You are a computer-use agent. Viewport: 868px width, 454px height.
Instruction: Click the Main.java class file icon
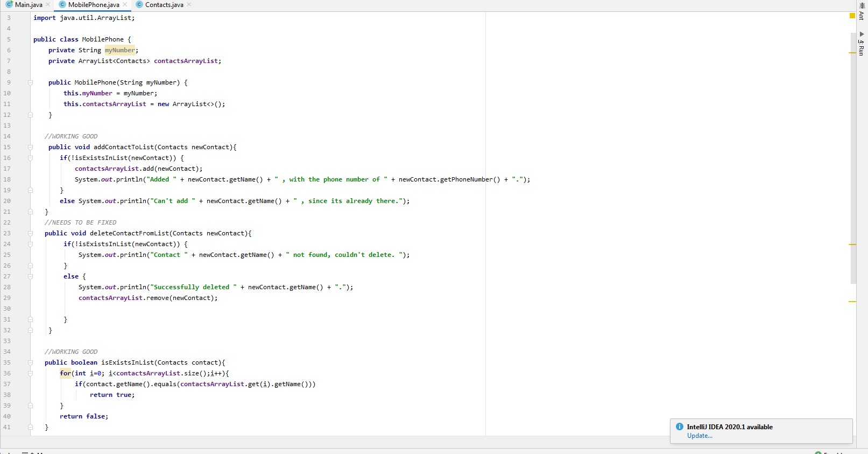tap(9, 4)
